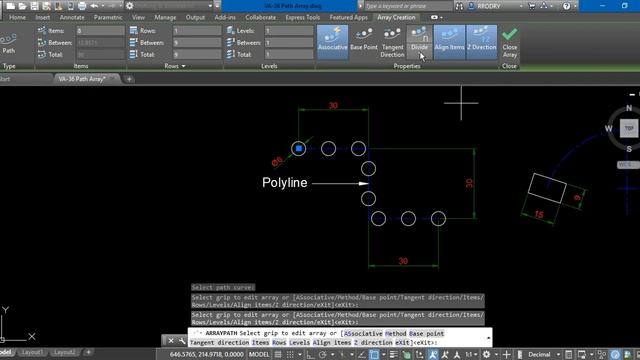Toggle snap mode in status bar
The image size is (640, 360).
point(290,354)
